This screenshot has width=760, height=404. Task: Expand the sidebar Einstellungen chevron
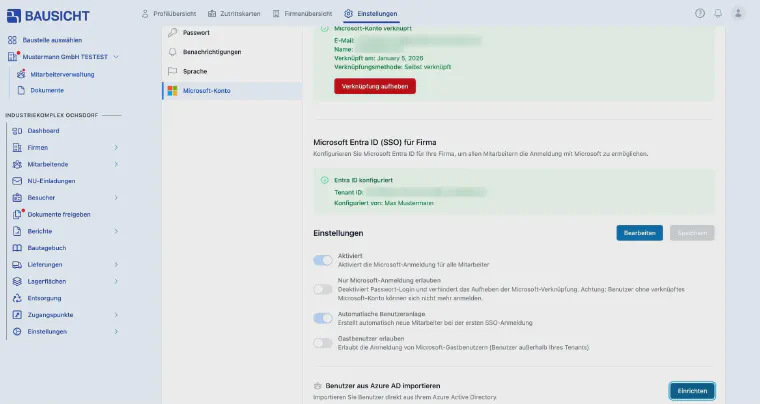tap(116, 331)
